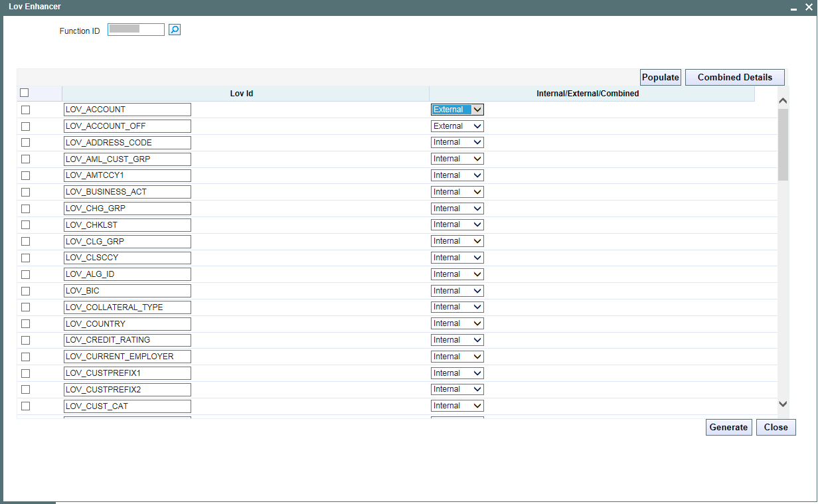Click the Function ID input field
This screenshot has height=504, width=820.
pyautogui.click(x=136, y=30)
